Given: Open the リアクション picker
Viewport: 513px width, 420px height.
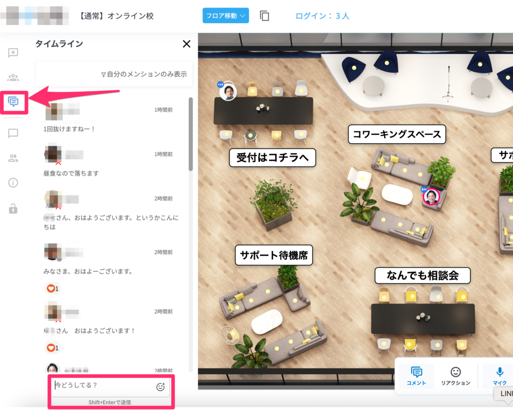Looking at the screenshot, I should 455,375.
